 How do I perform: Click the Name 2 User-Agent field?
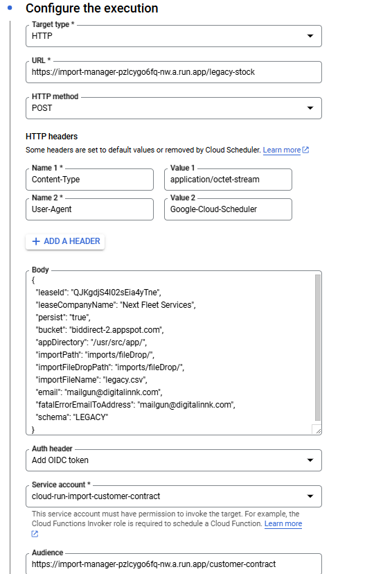pos(89,209)
